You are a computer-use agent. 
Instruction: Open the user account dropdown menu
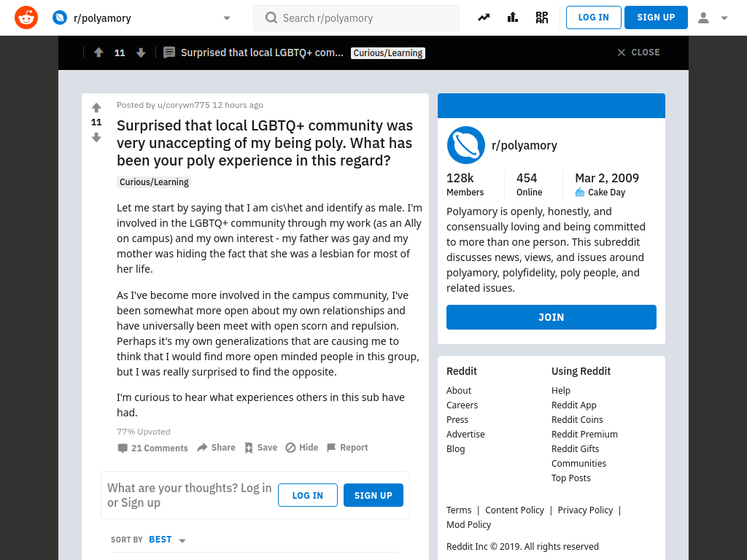(713, 17)
